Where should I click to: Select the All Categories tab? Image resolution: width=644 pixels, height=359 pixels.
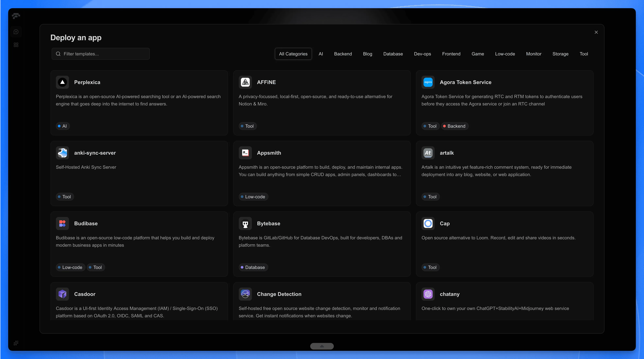point(293,54)
